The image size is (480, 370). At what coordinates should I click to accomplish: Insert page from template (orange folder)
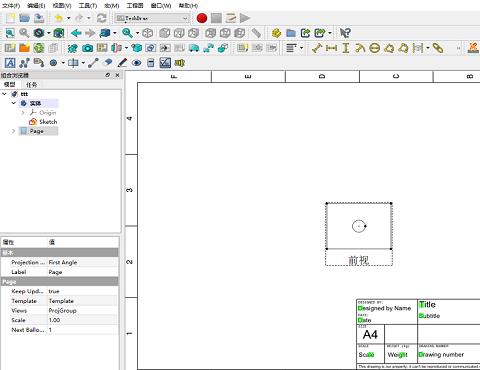click(24, 48)
